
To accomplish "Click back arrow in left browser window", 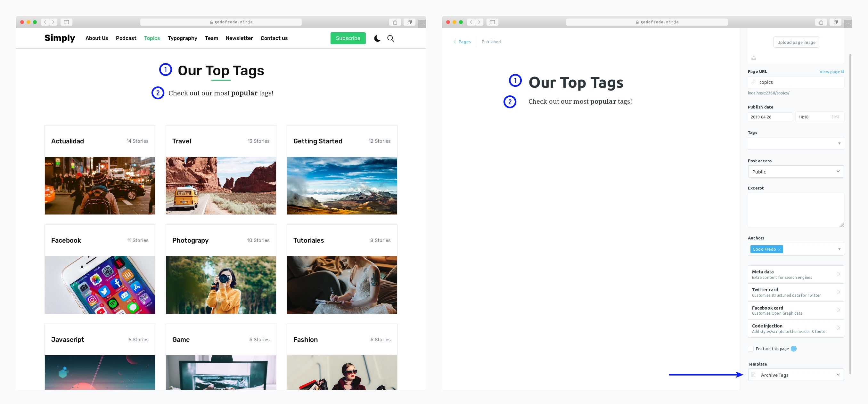I will point(45,22).
